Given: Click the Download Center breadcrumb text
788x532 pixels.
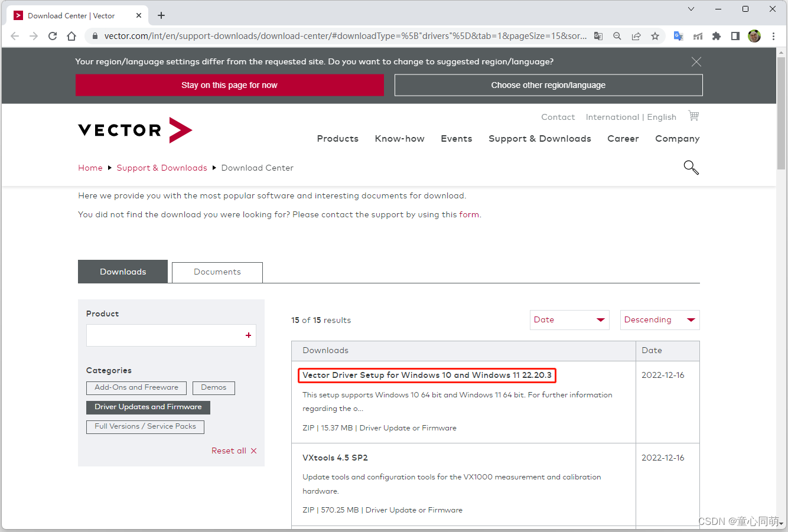Looking at the screenshot, I should 258,168.
